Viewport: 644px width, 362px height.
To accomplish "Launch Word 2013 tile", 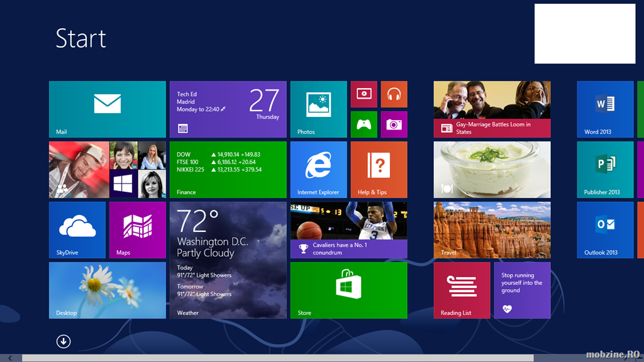I will pyautogui.click(x=605, y=109).
